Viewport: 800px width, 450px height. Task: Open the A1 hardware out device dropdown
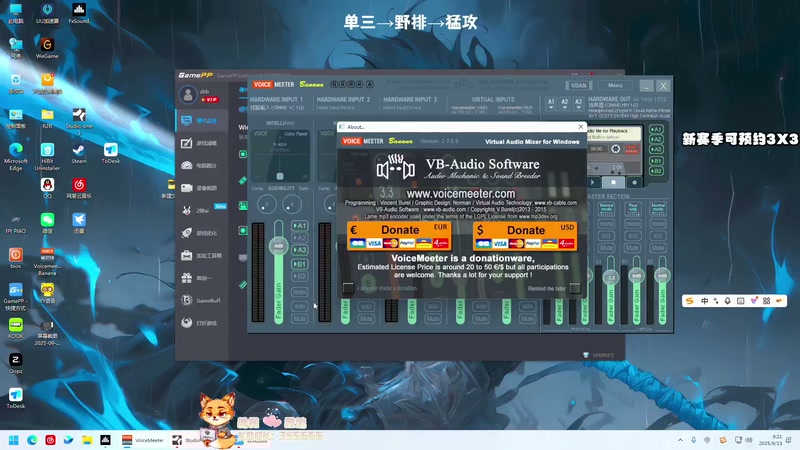click(551, 104)
